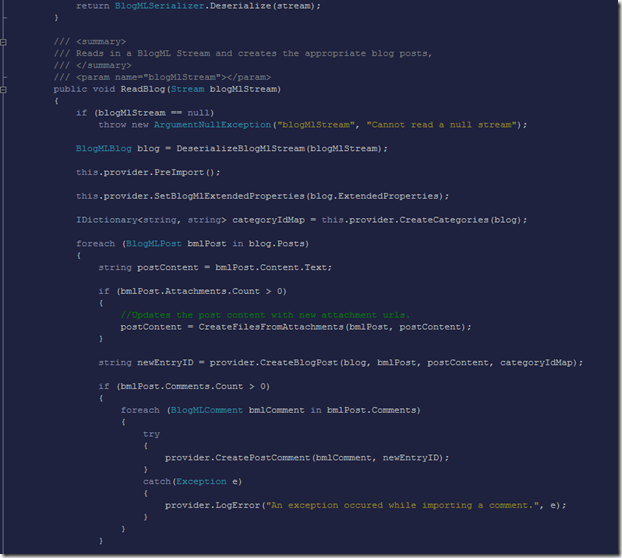
Task: Click the Exception type in catch clause
Action: tap(201, 482)
